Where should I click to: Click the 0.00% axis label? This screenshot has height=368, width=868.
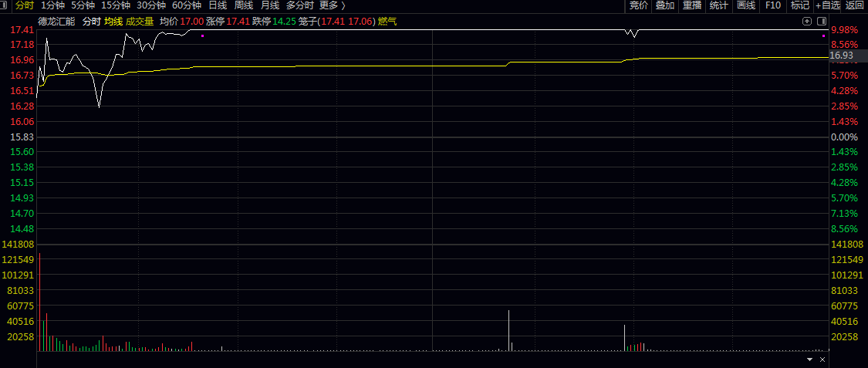[843, 137]
